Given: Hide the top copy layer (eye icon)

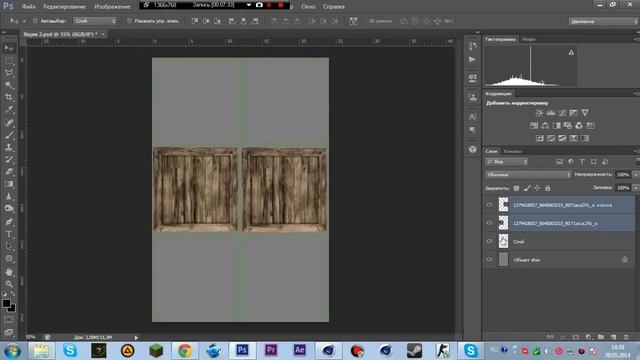Looking at the screenshot, I should point(489,205).
